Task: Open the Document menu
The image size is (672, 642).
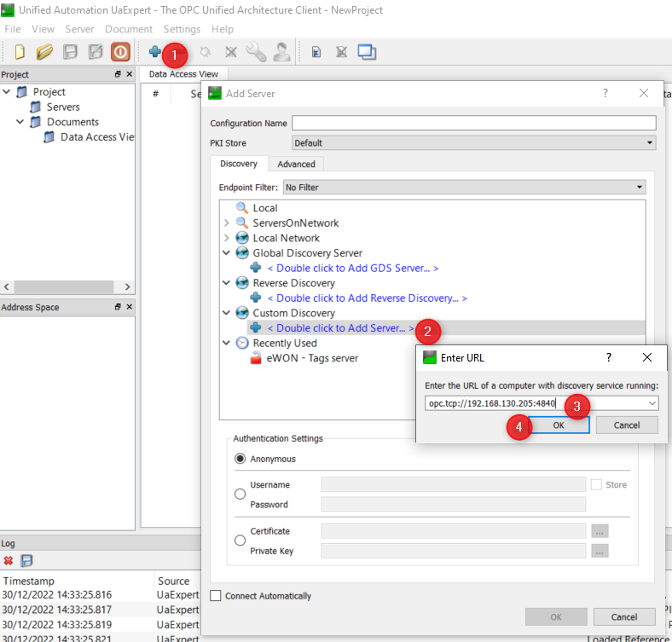Action: tap(129, 29)
